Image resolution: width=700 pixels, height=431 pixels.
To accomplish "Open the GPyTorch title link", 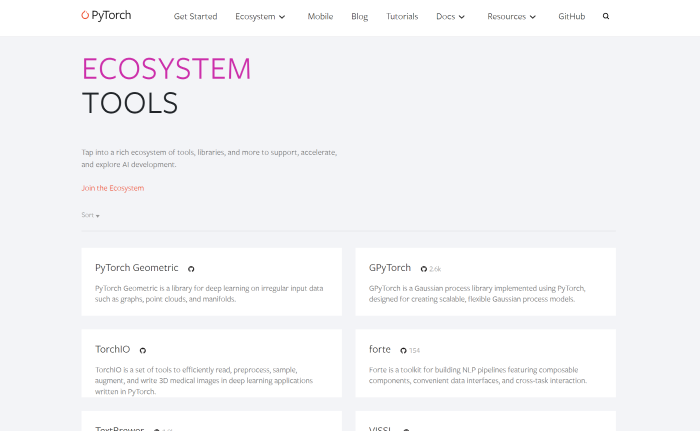I will click(390, 268).
